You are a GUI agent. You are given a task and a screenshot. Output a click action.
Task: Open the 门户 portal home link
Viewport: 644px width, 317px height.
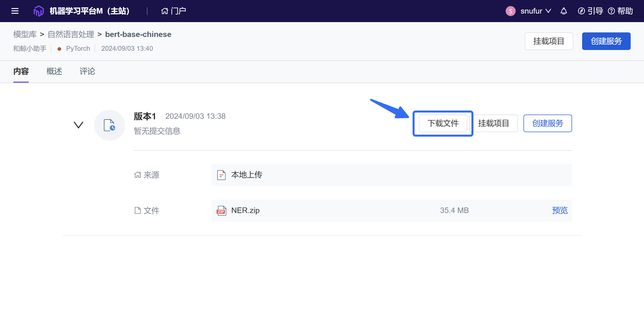(x=174, y=11)
